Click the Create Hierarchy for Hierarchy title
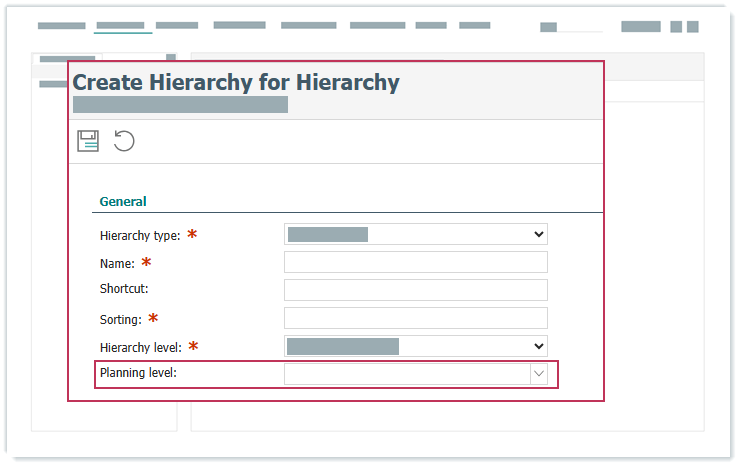 (x=236, y=83)
